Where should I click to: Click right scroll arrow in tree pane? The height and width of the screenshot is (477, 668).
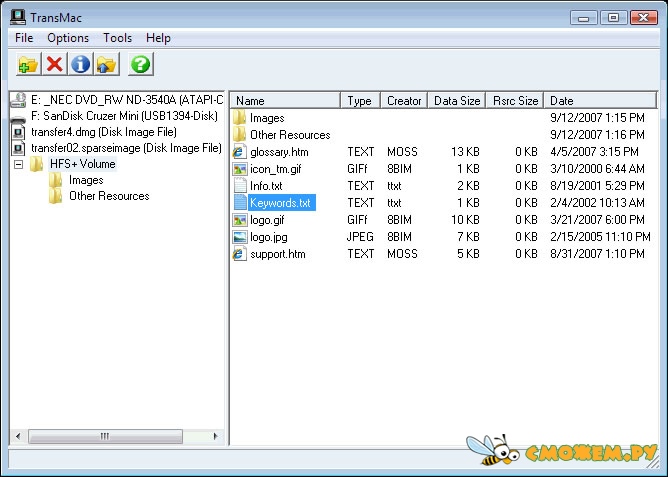tap(215, 436)
